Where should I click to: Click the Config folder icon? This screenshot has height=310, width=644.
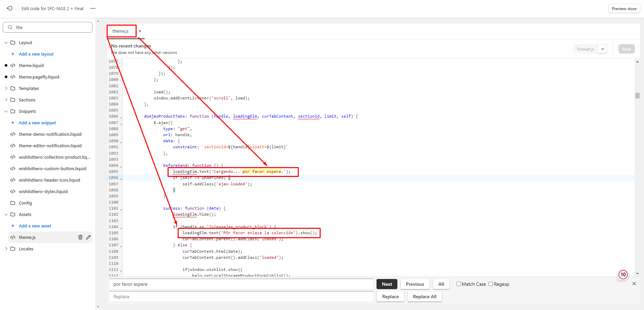click(x=13, y=203)
